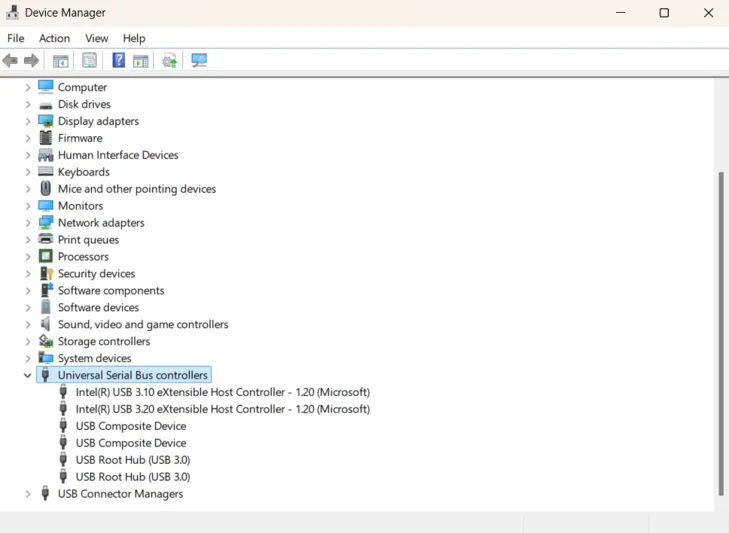Screen dimensions: 729x533
Task: Click the vertical scrollbar thumb
Action: point(721,333)
